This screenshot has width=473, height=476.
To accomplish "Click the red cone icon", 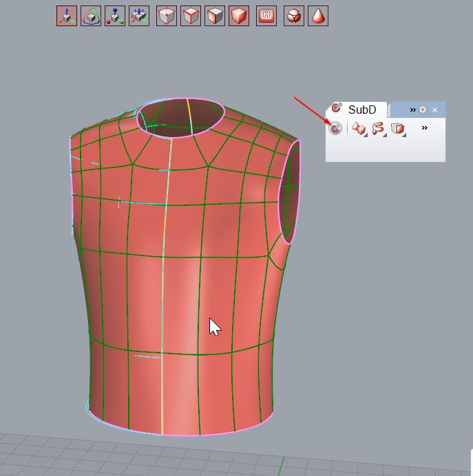I will tap(318, 16).
